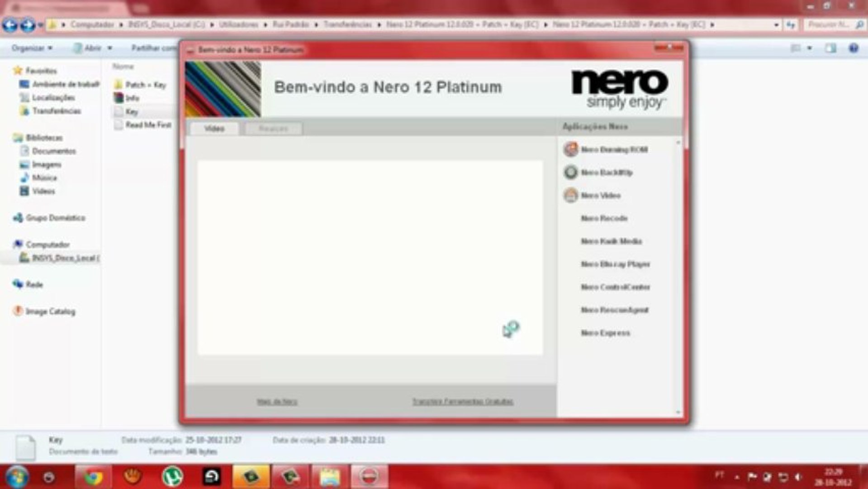Open the address bar history dropdown
Viewport: 868px width, 489px height.
pos(776,25)
